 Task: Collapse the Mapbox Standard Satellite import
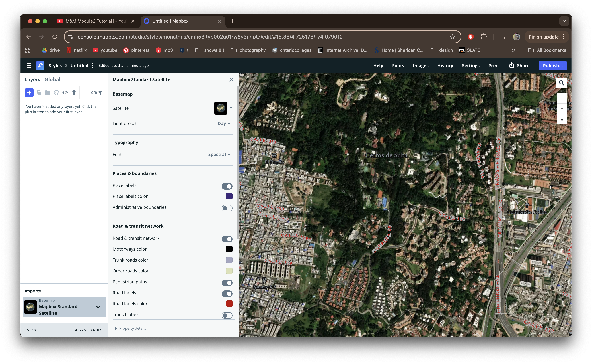(x=98, y=307)
